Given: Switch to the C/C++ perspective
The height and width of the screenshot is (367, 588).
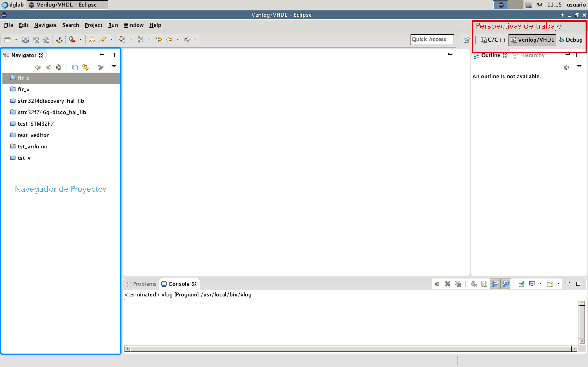Looking at the screenshot, I should [493, 40].
